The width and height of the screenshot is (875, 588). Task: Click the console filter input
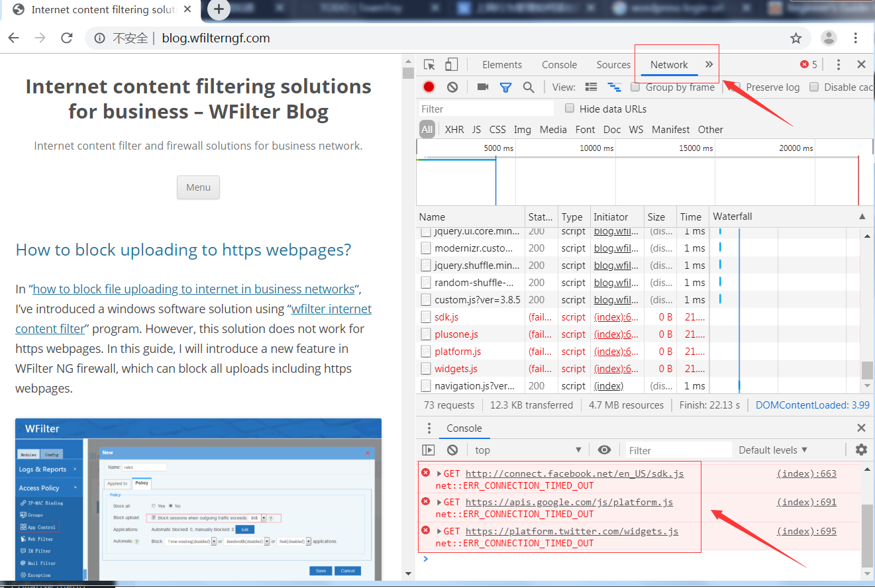pos(679,450)
